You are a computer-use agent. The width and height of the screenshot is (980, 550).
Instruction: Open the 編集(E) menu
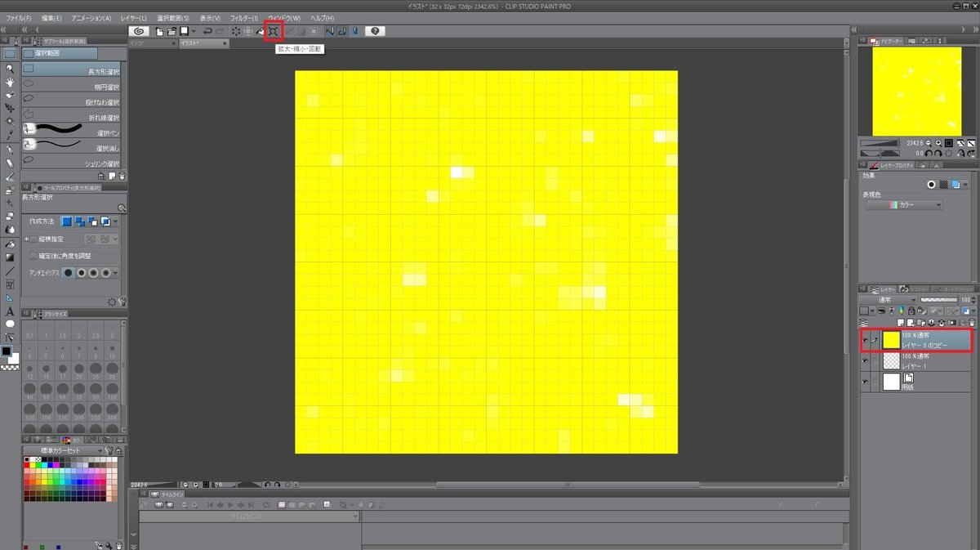(x=51, y=17)
